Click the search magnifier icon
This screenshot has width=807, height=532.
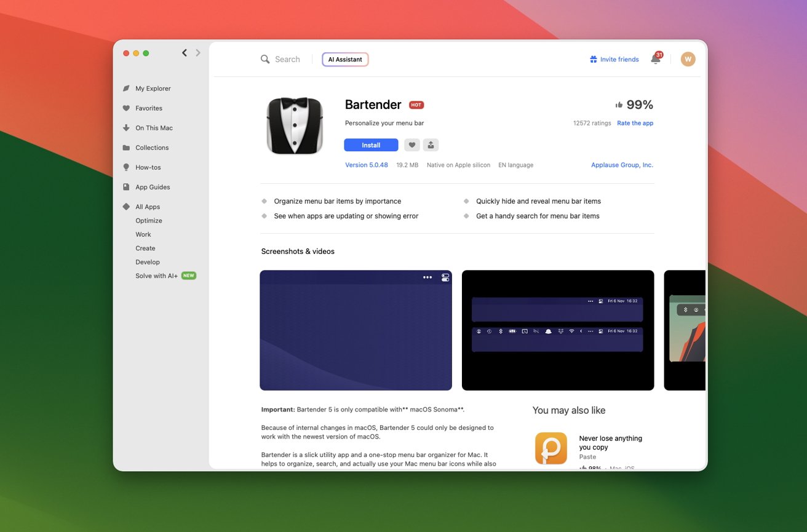click(265, 59)
